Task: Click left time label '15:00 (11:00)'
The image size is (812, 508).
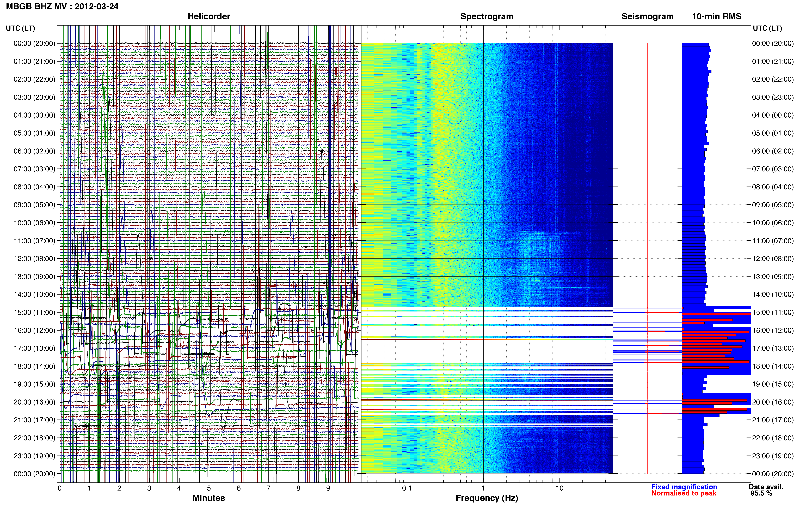Action: [34, 312]
